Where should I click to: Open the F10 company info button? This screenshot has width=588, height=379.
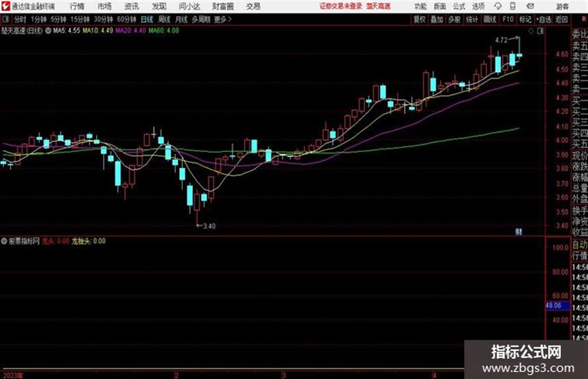point(508,19)
